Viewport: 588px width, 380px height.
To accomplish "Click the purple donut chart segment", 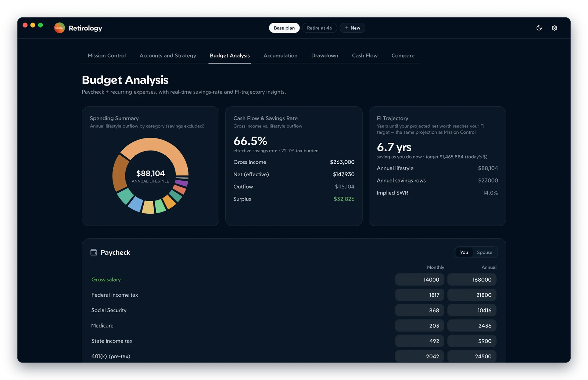I will [182, 182].
